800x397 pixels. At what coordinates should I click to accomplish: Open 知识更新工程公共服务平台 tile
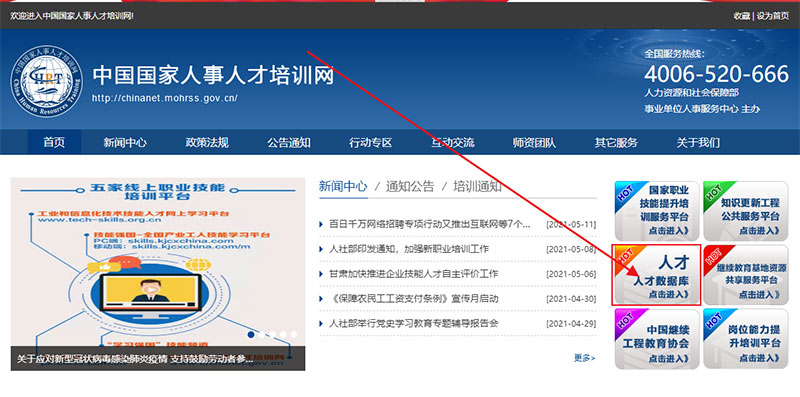click(745, 211)
